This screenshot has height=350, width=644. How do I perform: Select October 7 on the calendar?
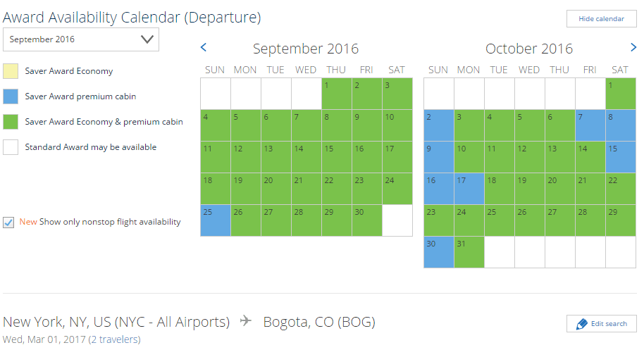point(590,125)
